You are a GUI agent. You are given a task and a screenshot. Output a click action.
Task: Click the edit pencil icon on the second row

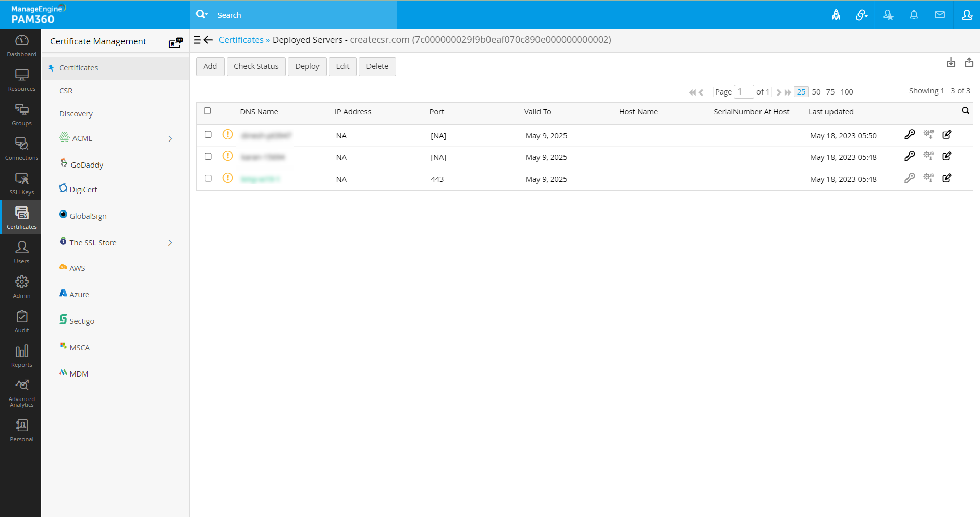[947, 156]
